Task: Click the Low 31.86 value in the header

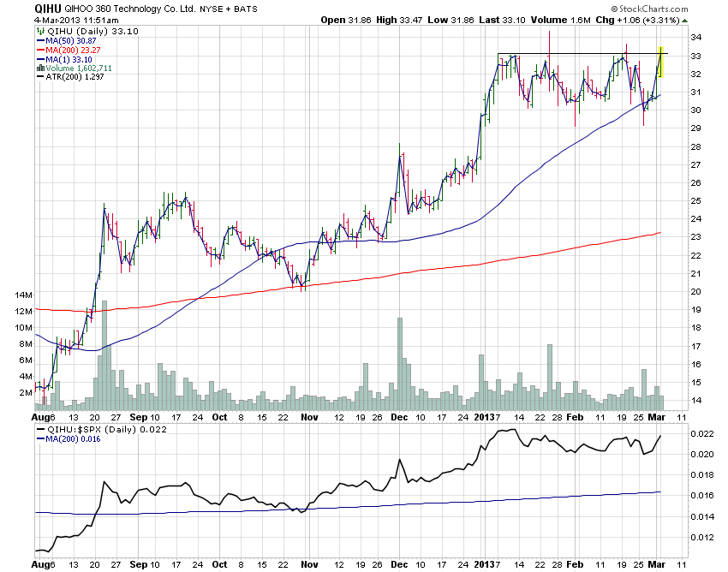Action: pyautogui.click(x=451, y=20)
